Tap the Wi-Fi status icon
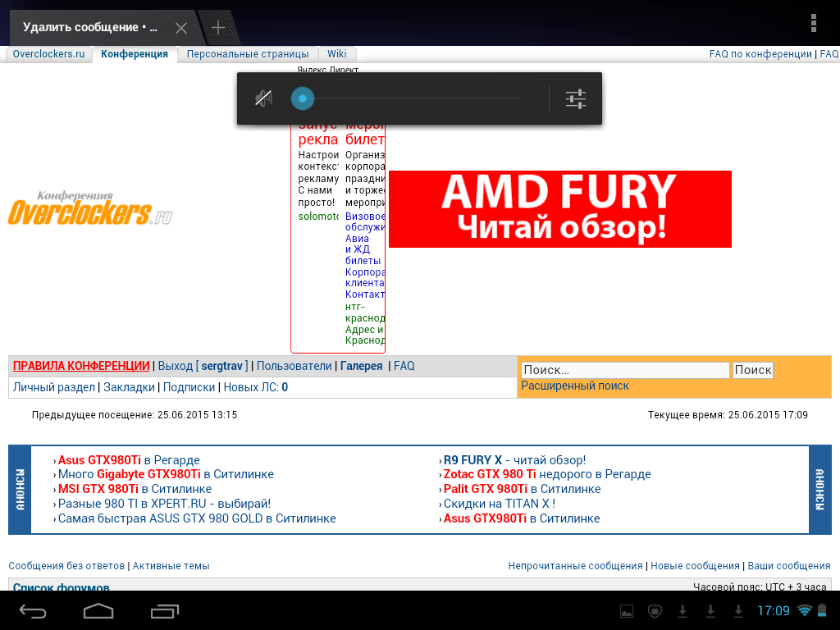This screenshot has height=630, width=840. coord(804,610)
